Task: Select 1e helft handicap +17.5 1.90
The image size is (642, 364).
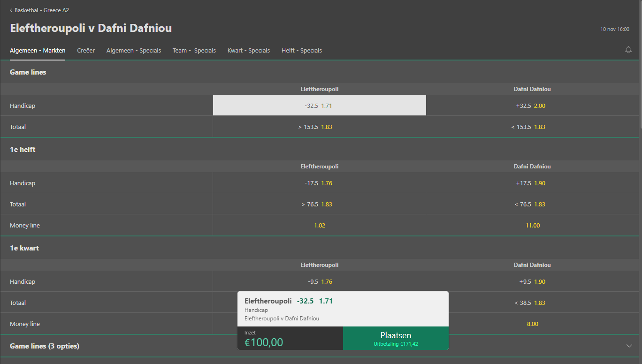Action: pos(533,183)
